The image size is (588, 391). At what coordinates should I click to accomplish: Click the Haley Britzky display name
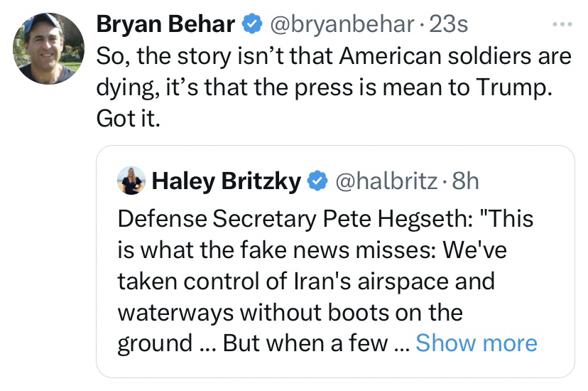[x=227, y=181]
